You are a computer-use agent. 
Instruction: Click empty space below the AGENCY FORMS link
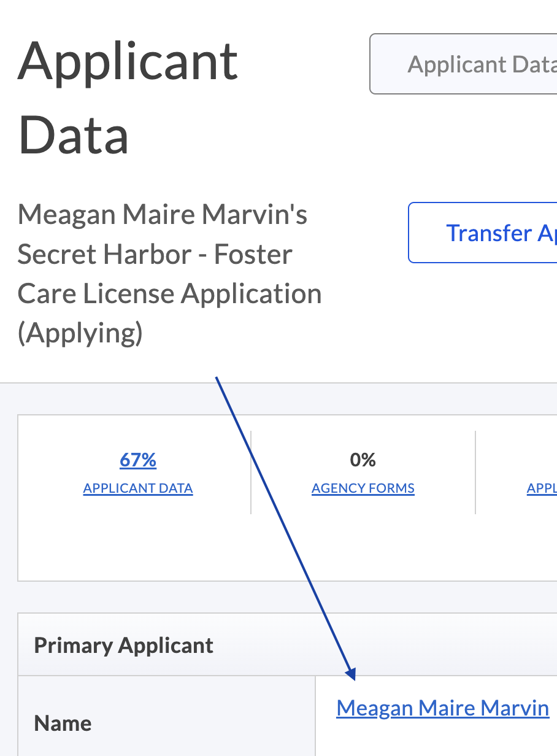click(x=363, y=540)
